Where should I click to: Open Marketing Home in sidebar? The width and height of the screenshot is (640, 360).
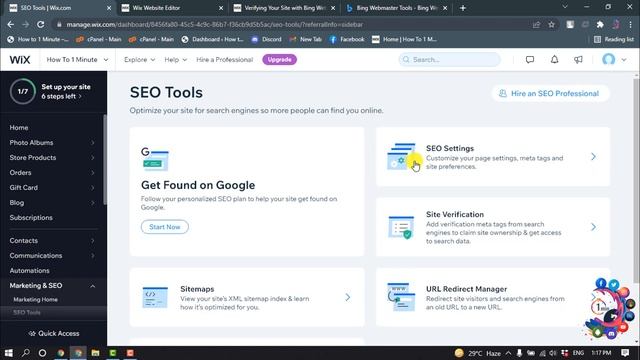(35, 300)
